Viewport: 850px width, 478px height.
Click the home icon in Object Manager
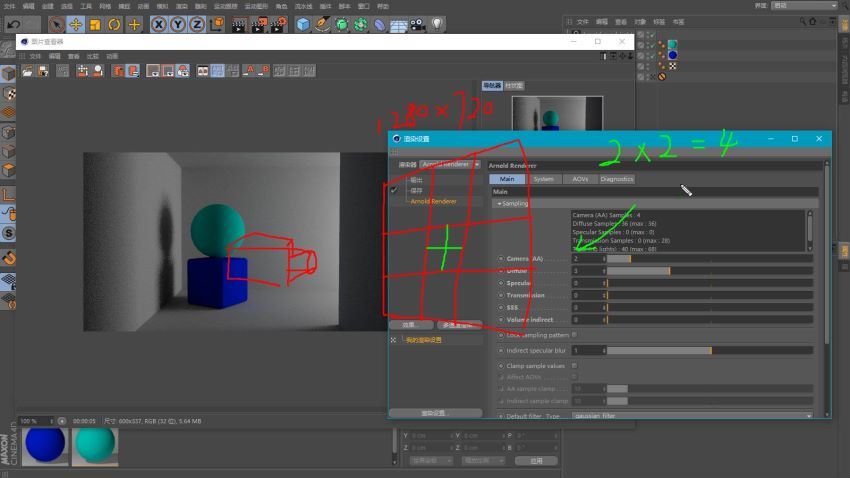pyautogui.click(x=813, y=22)
